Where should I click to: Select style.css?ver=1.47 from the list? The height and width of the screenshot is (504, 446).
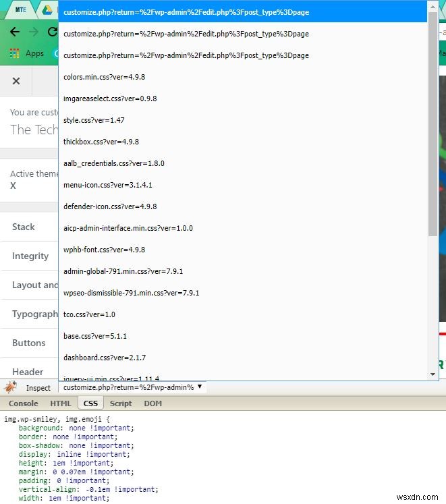pos(94,120)
